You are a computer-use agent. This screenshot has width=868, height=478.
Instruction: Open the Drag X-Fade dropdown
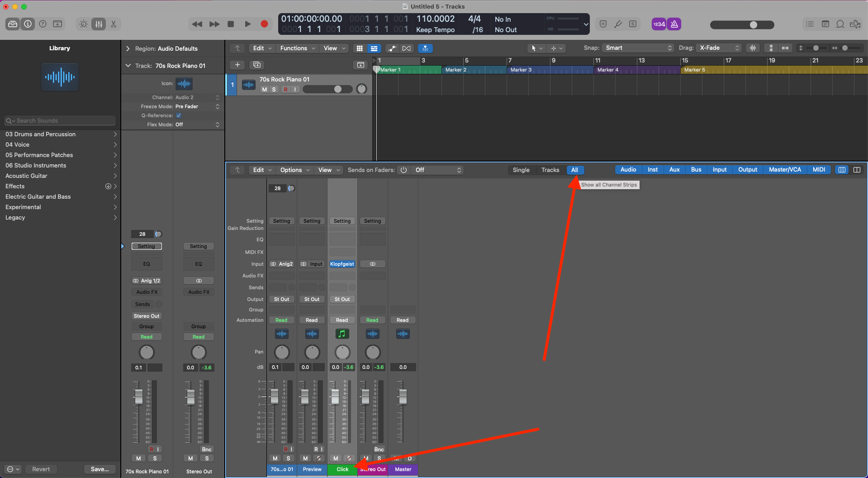click(719, 48)
